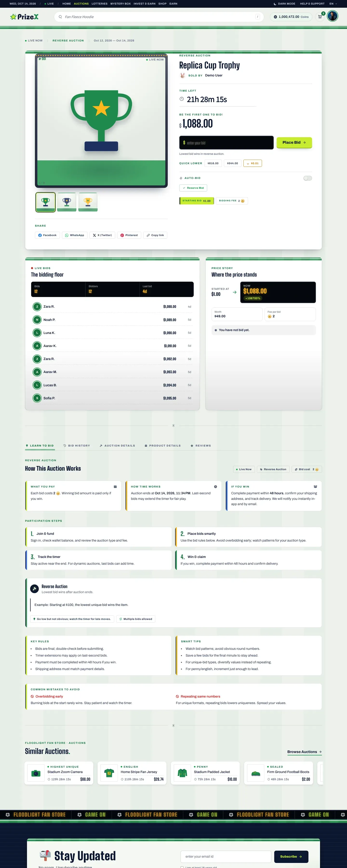Open the Lotteries menu item

pos(99,4)
